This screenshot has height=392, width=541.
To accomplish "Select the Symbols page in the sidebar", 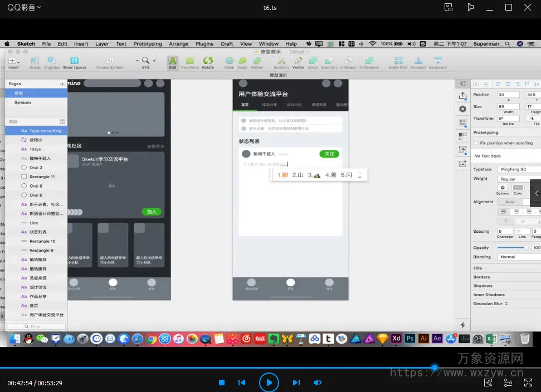I will click(23, 102).
